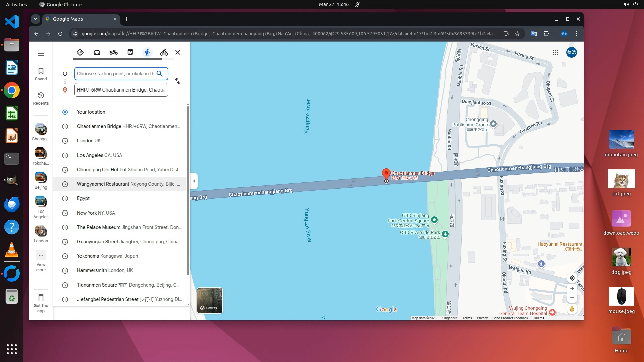Click the show your location button

pyautogui.click(x=572, y=278)
